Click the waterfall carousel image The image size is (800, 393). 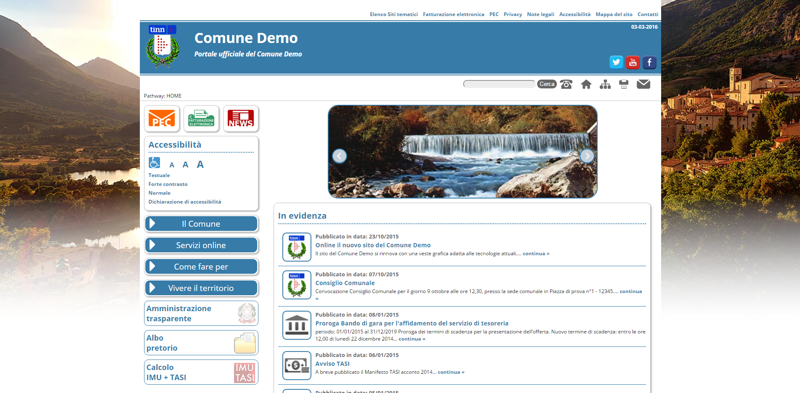[463, 152]
